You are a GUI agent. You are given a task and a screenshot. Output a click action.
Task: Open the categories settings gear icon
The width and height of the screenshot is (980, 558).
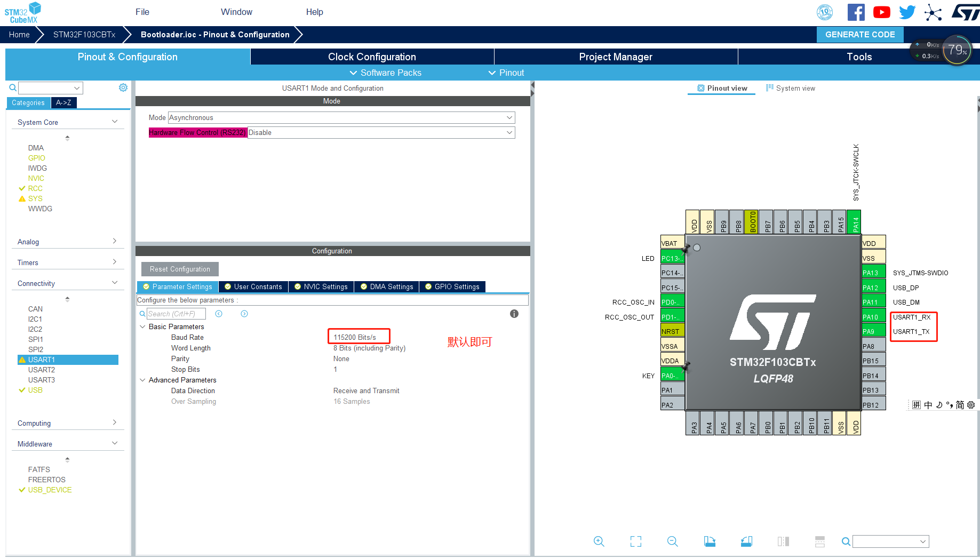(x=123, y=87)
